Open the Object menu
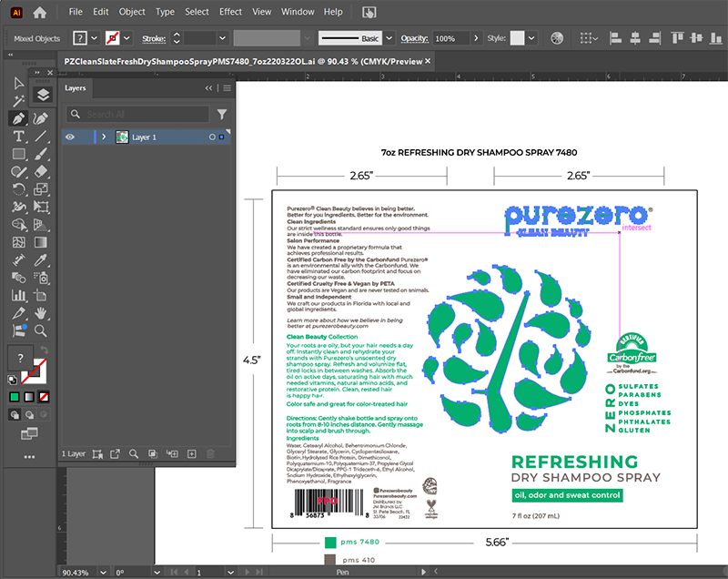Image resolution: width=728 pixels, height=579 pixels. click(x=132, y=12)
